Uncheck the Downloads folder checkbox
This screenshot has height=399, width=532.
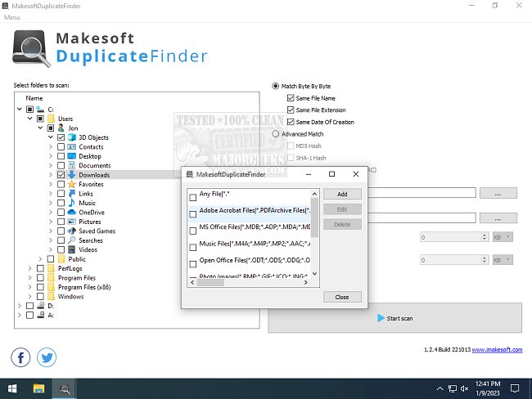click(61, 175)
